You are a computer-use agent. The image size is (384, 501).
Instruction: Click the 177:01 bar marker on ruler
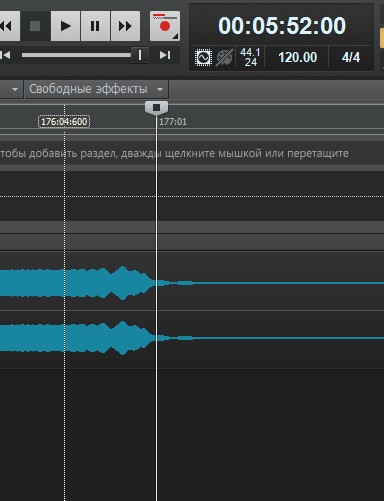(173, 122)
